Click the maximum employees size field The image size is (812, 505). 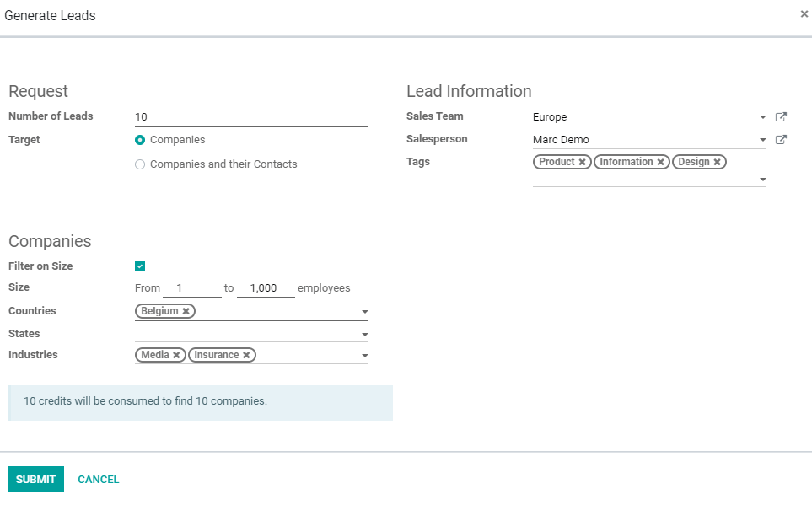266,288
